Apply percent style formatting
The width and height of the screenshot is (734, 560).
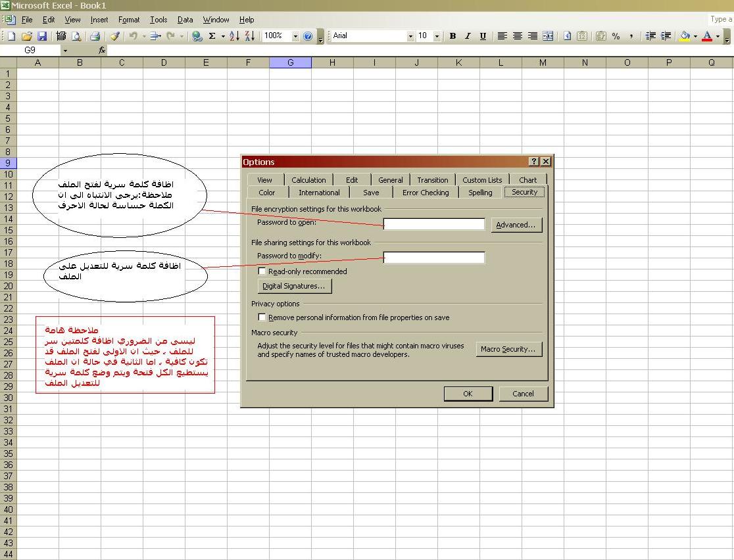(x=616, y=36)
